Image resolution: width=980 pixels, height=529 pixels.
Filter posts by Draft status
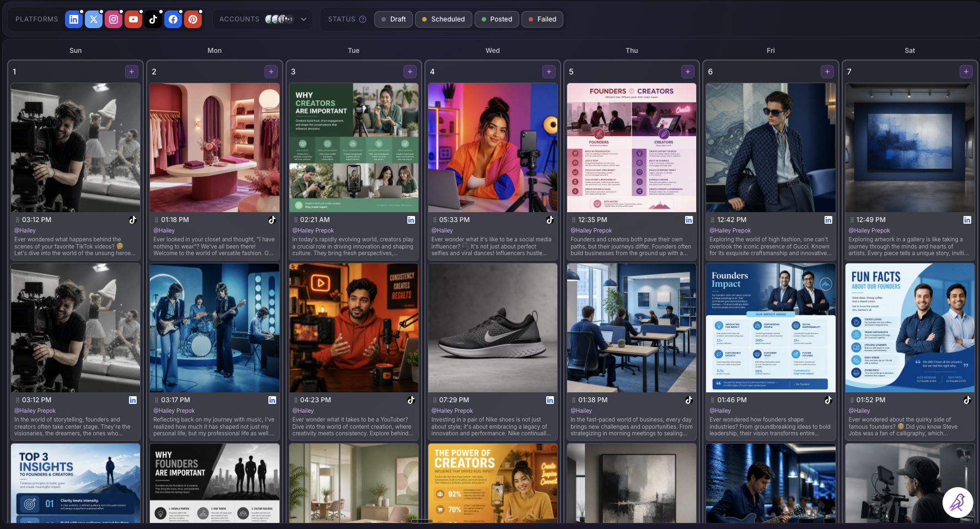coord(394,19)
